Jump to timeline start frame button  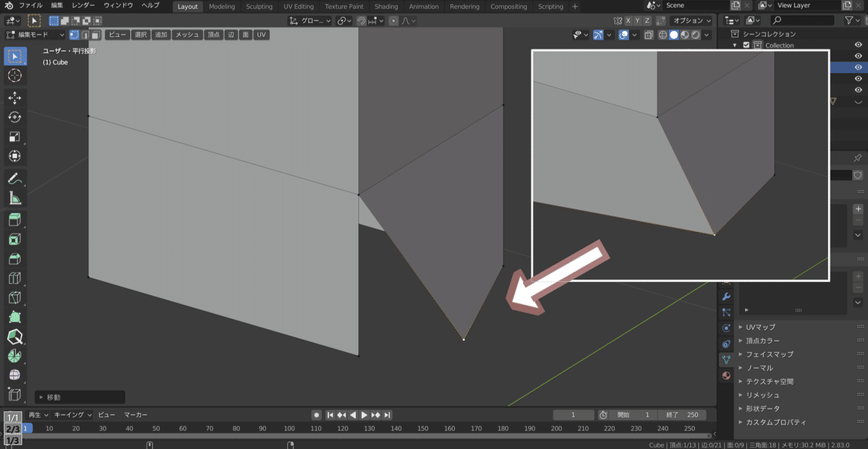point(331,415)
